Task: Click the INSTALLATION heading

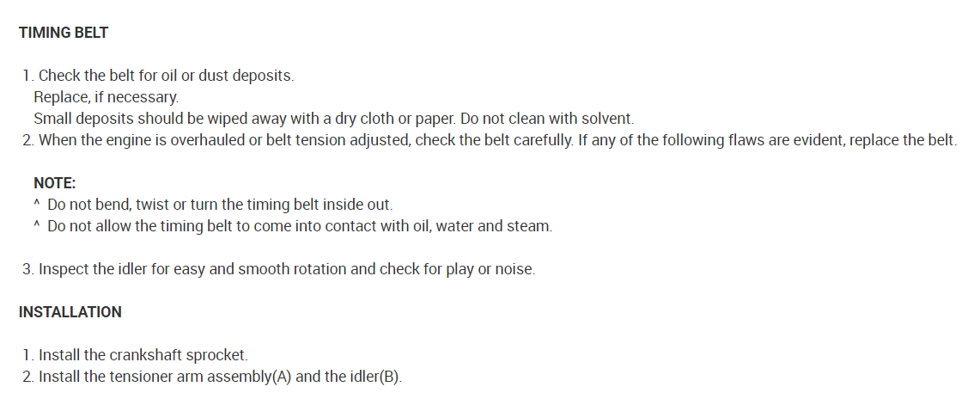Action: pos(70,312)
